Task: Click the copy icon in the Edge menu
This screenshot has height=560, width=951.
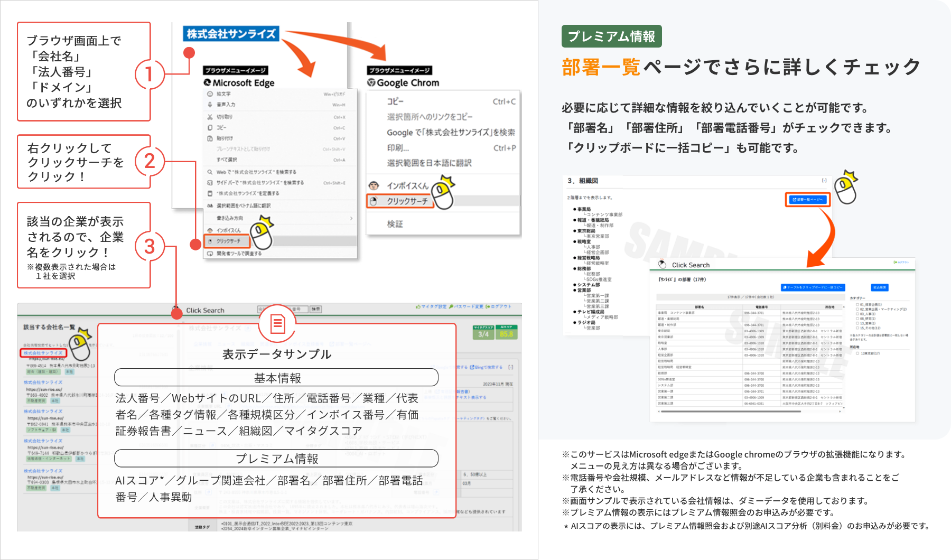Action: tap(210, 128)
